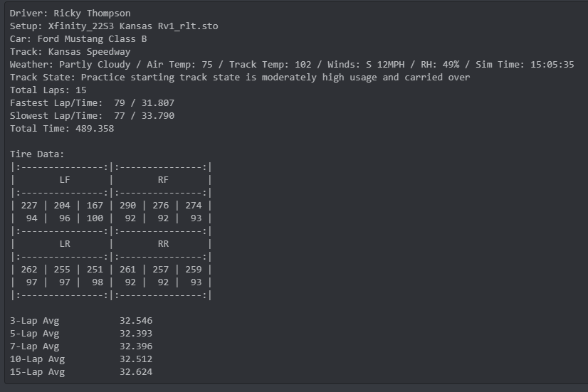The height and width of the screenshot is (392, 588).
Task: Click the 'Sim Time: 15:05:35' value
Action: pos(525,65)
